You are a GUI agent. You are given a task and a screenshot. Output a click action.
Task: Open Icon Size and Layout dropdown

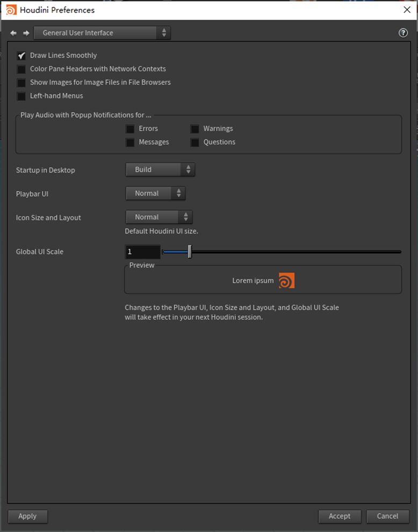pos(159,217)
